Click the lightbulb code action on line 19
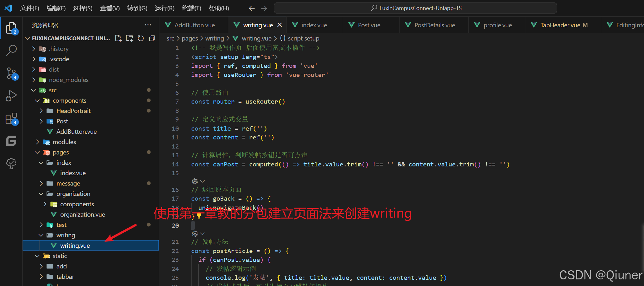The height and width of the screenshot is (286, 644). pos(199,216)
